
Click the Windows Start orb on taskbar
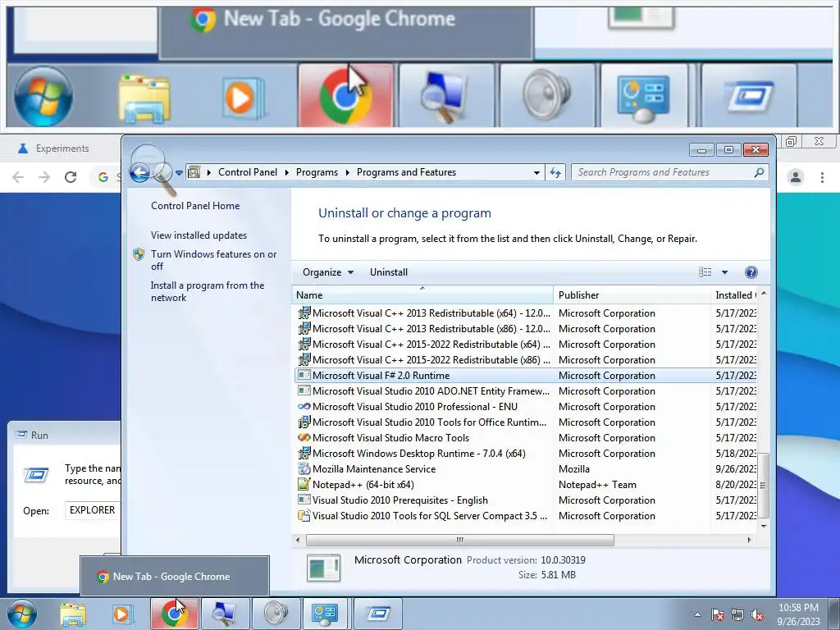[x=21, y=614]
